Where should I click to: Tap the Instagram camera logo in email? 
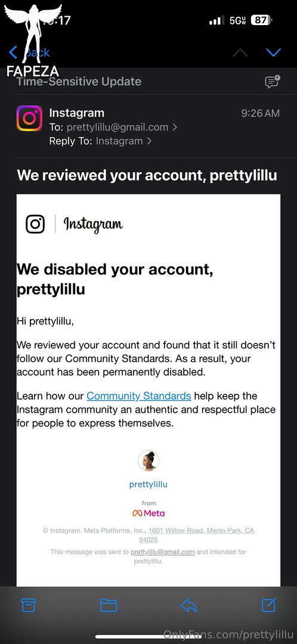coord(35,224)
